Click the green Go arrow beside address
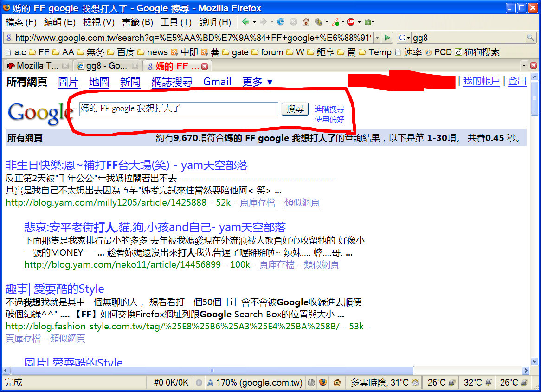 point(387,38)
